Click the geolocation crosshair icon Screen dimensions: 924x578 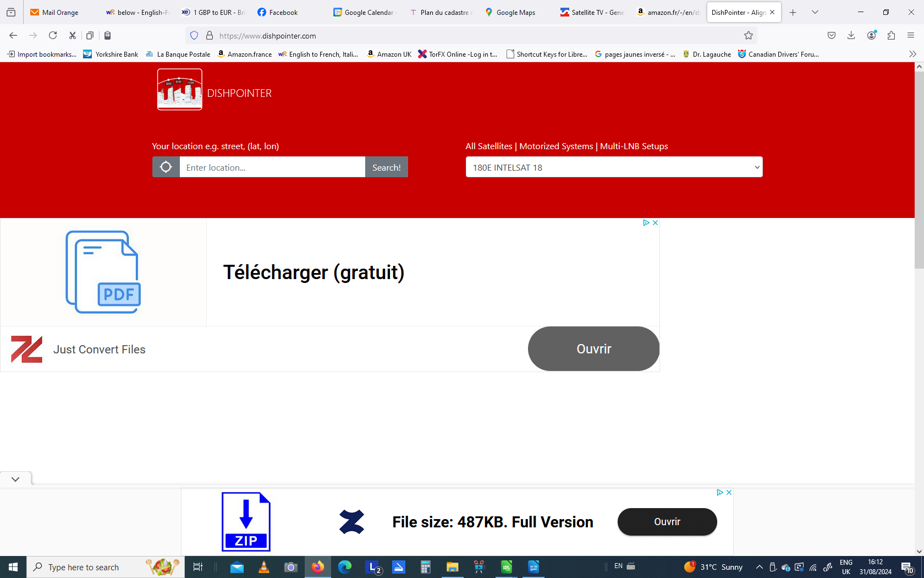click(166, 167)
